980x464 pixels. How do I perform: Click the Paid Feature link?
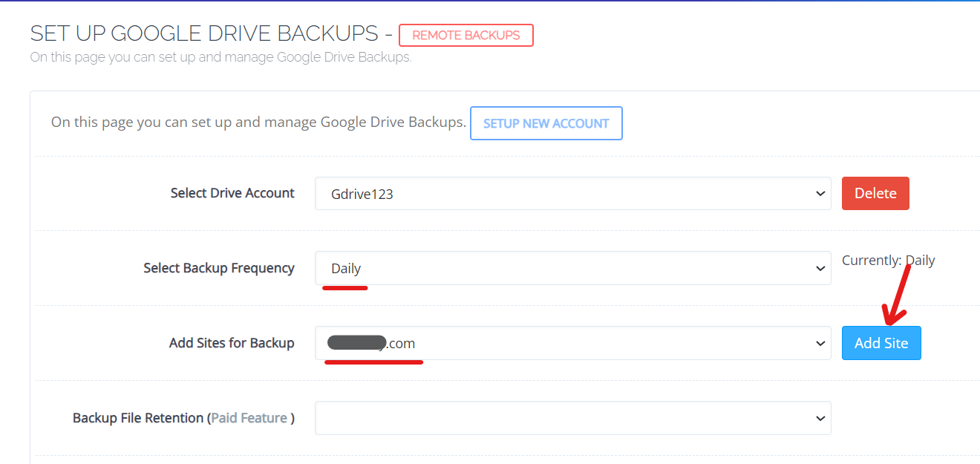250,418
